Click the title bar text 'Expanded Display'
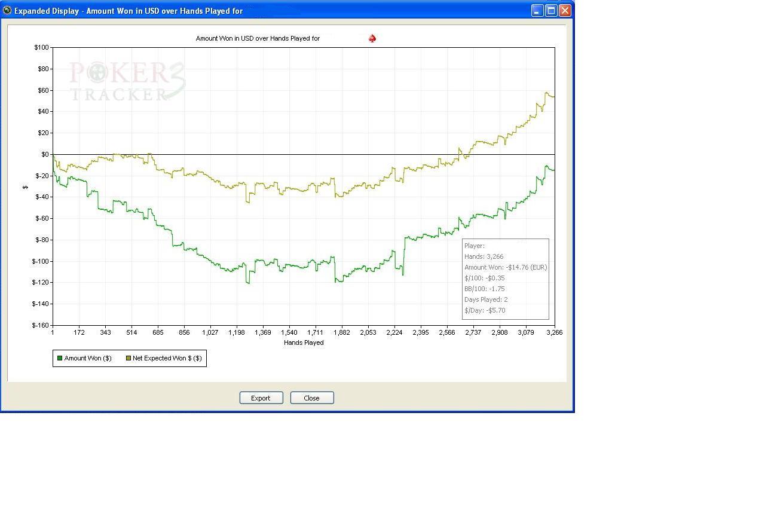 click(47, 11)
